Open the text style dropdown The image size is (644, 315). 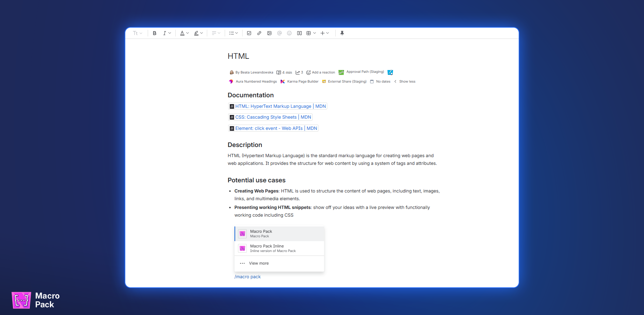coord(138,33)
